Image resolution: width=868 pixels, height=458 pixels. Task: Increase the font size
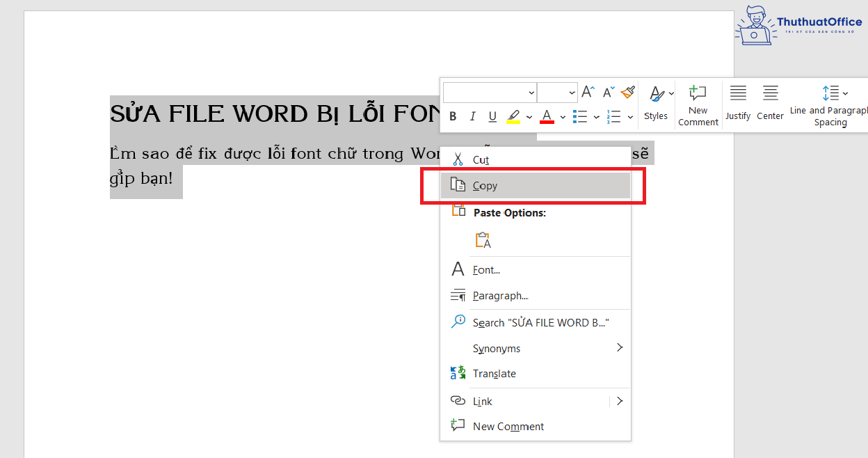pos(587,91)
